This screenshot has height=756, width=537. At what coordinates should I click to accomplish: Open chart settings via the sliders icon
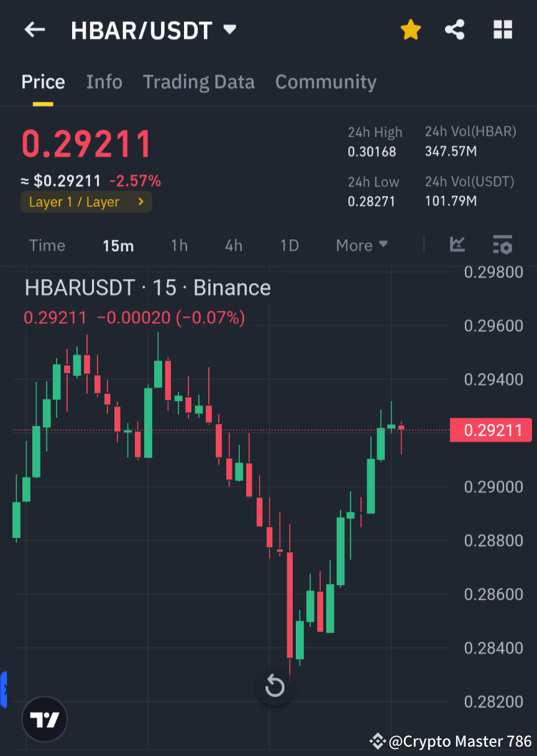[x=502, y=245]
